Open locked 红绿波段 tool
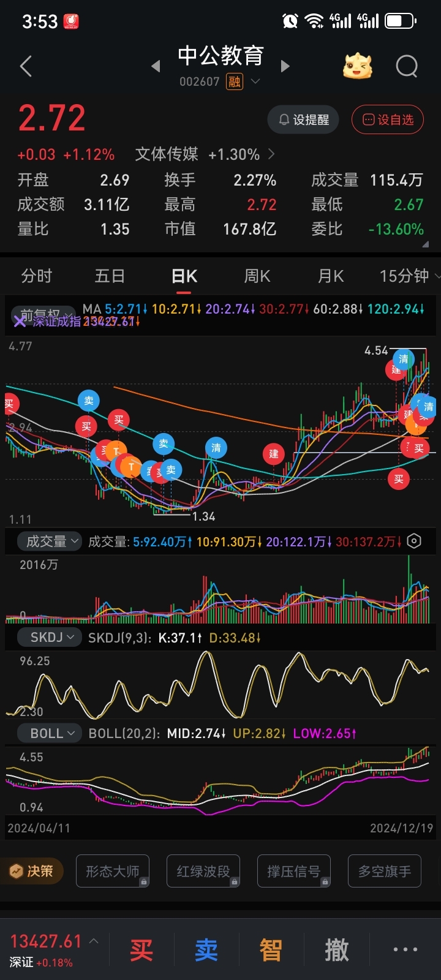Viewport: 441px width, 980px height. pos(203,871)
